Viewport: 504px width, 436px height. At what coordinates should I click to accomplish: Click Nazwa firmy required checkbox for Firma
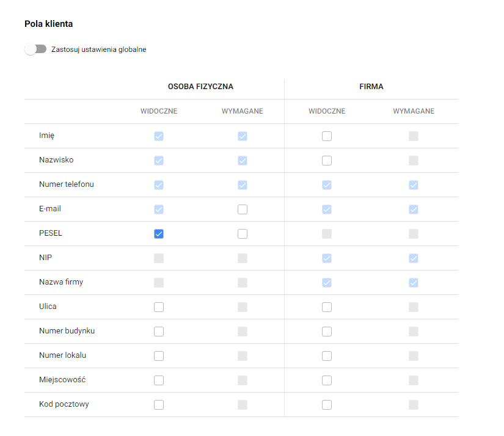pyautogui.click(x=414, y=282)
